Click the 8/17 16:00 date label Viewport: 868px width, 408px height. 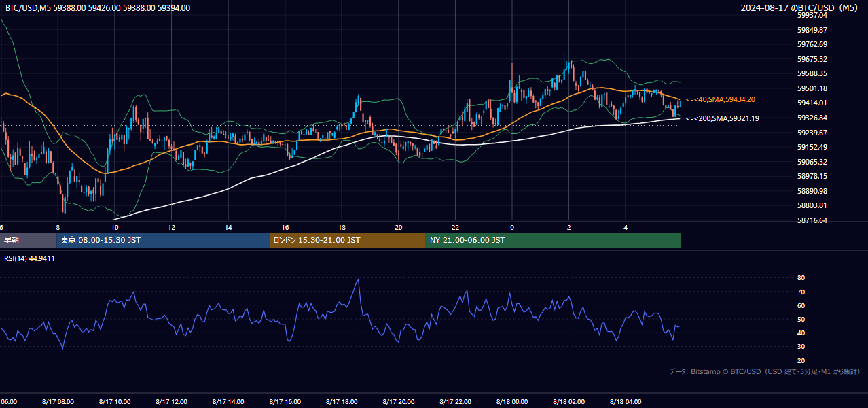(285, 401)
